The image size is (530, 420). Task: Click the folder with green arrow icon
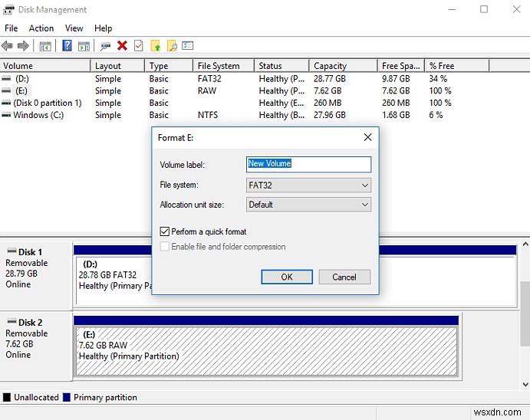[x=156, y=45]
